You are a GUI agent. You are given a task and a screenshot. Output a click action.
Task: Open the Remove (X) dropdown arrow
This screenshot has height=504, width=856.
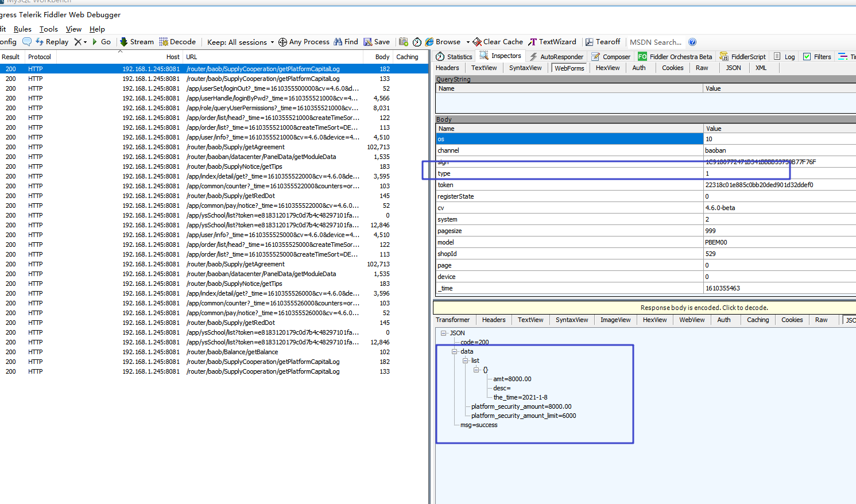pyautogui.click(x=86, y=42)
